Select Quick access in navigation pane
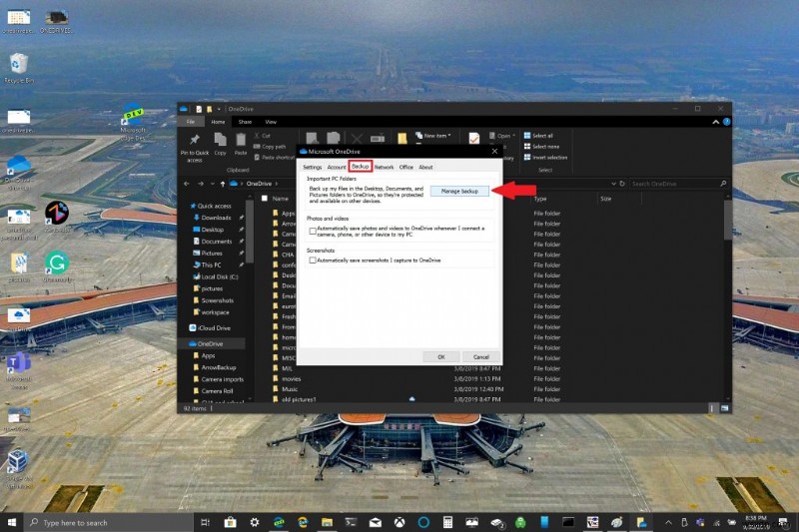 pyautogui.click(x=210, y=207)
